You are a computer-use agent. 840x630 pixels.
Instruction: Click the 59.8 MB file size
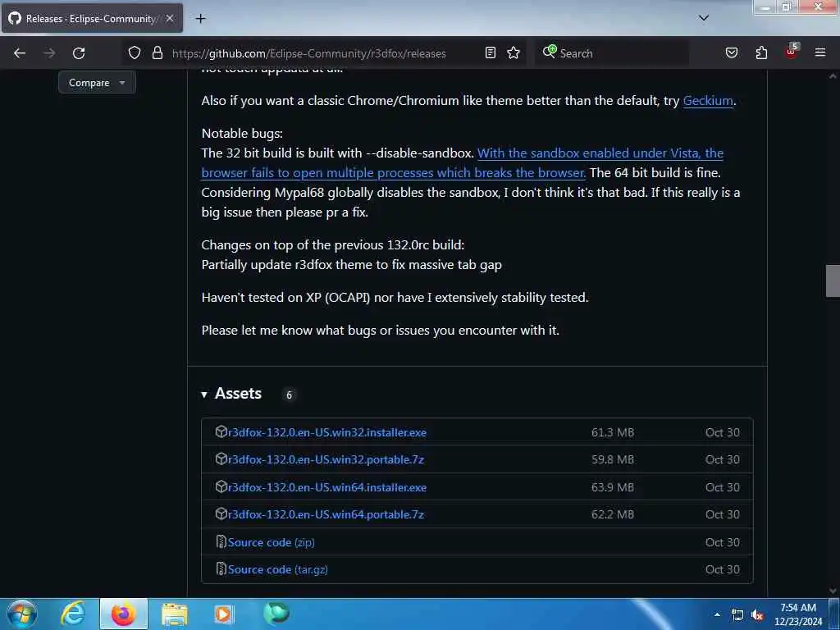(x=613, y=459)
